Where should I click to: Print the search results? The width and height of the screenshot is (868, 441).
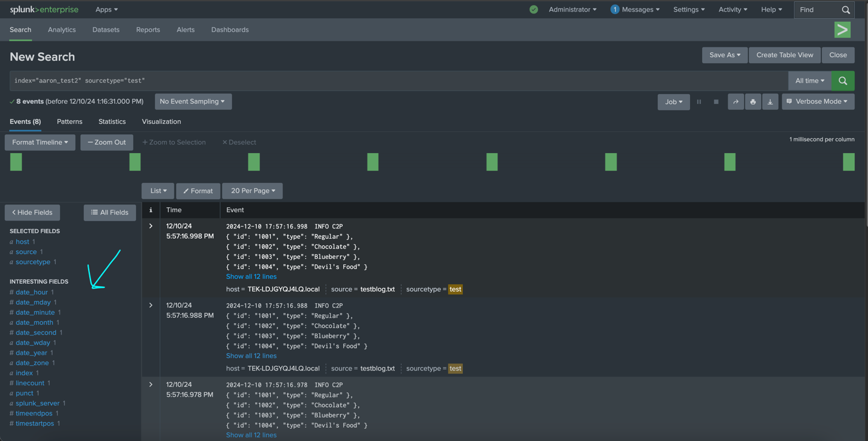point(753,101)
